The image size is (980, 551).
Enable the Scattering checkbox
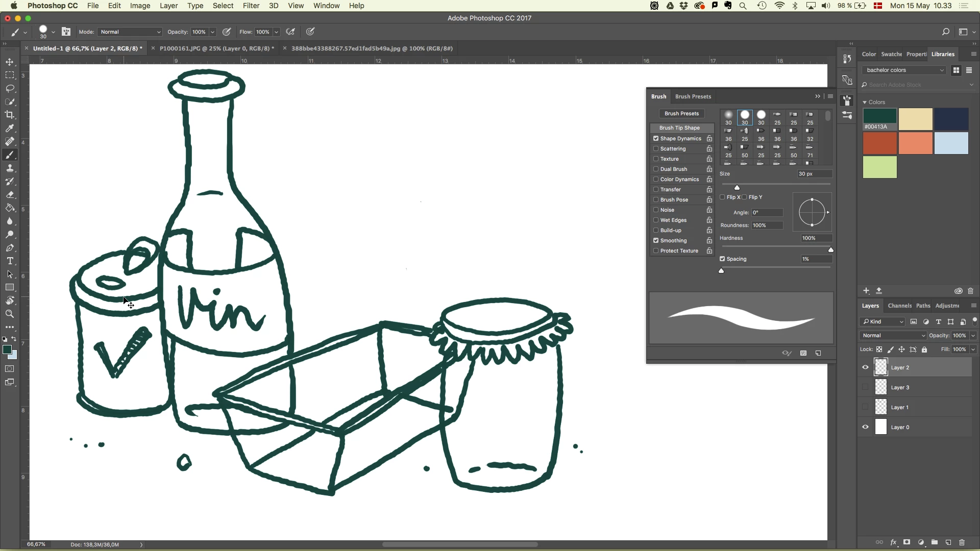tap(656, 149)
